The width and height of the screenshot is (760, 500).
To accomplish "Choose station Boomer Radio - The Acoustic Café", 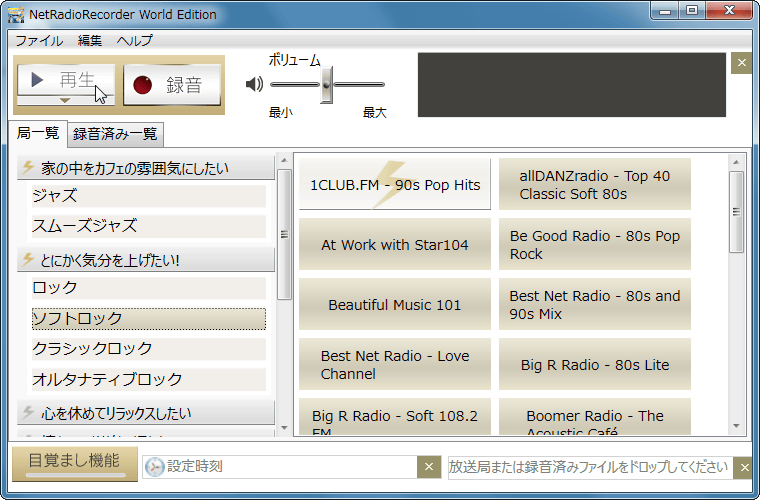I will pos(595,417).
